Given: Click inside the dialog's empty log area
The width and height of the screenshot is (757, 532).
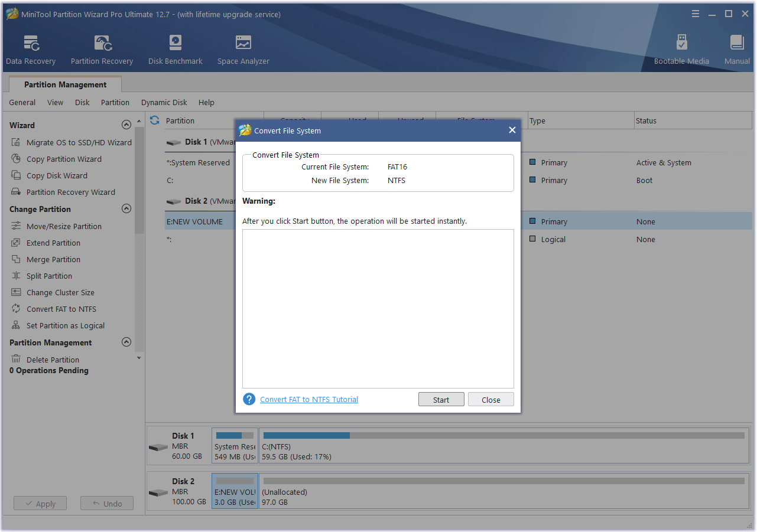Looking at the screenshot, I should coord(378,309).
